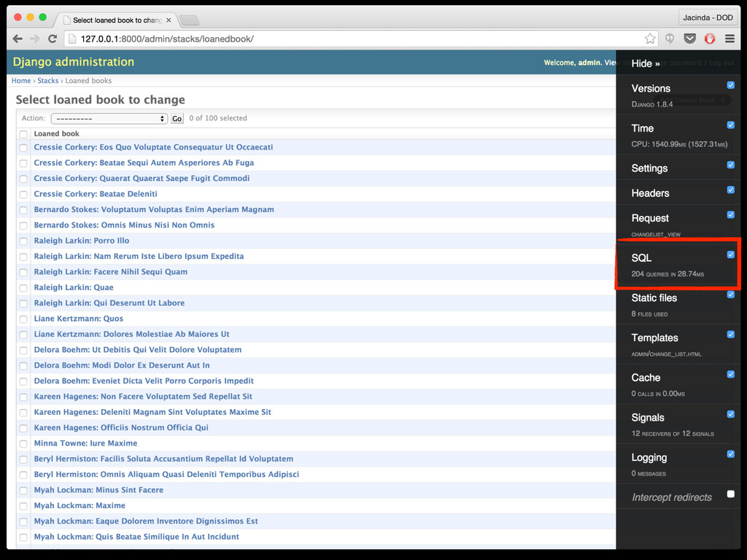Open the Action dropdown menu

[x=109, y=119]
